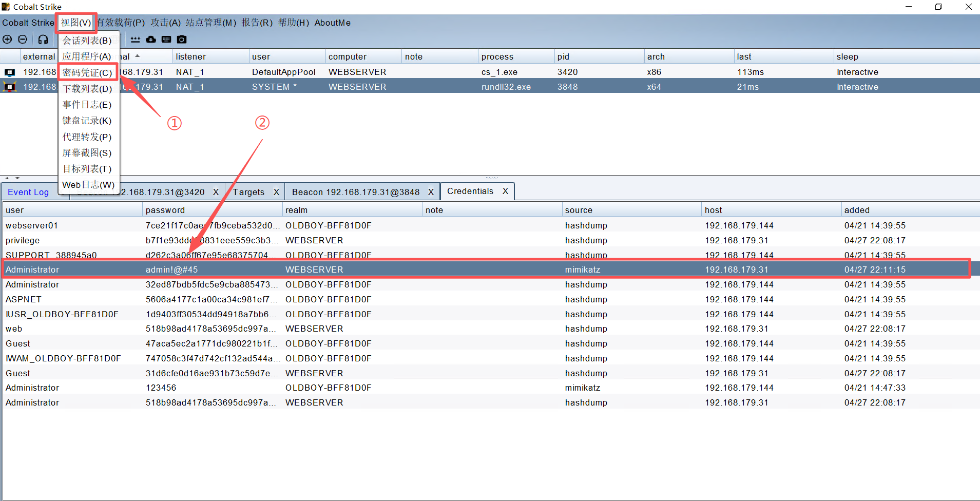Viewport: 980px width, 501px height.
Task: Click the expand-down arrow on the pane splitter
Action: (x=17, y=178)
